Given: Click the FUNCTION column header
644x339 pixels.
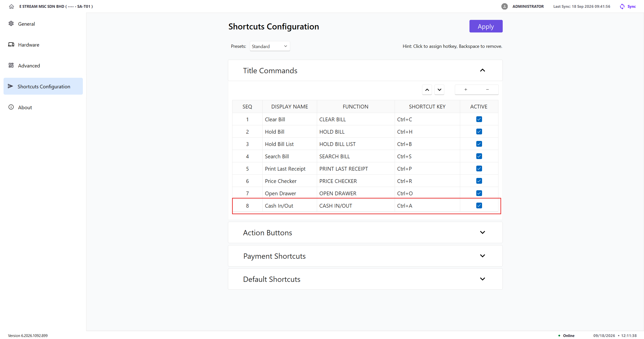Looking at the screenshot, I should coord(356,106).
